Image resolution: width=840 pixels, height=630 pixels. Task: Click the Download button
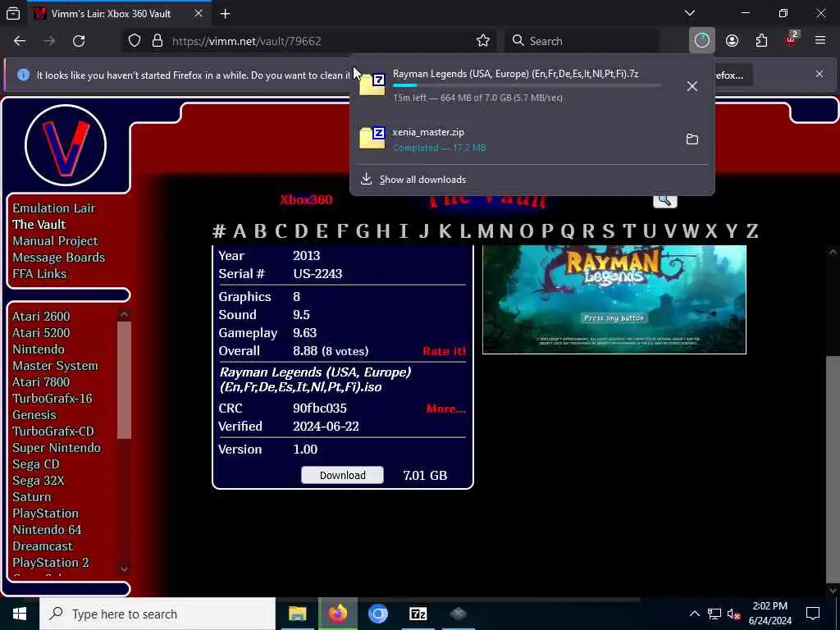pos(342,475)
